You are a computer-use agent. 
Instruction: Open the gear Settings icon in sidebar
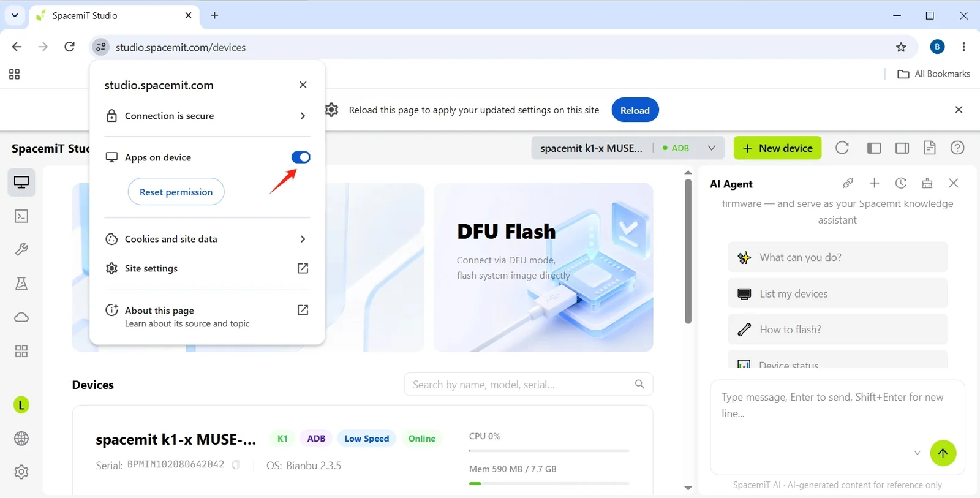click(21, 472)
